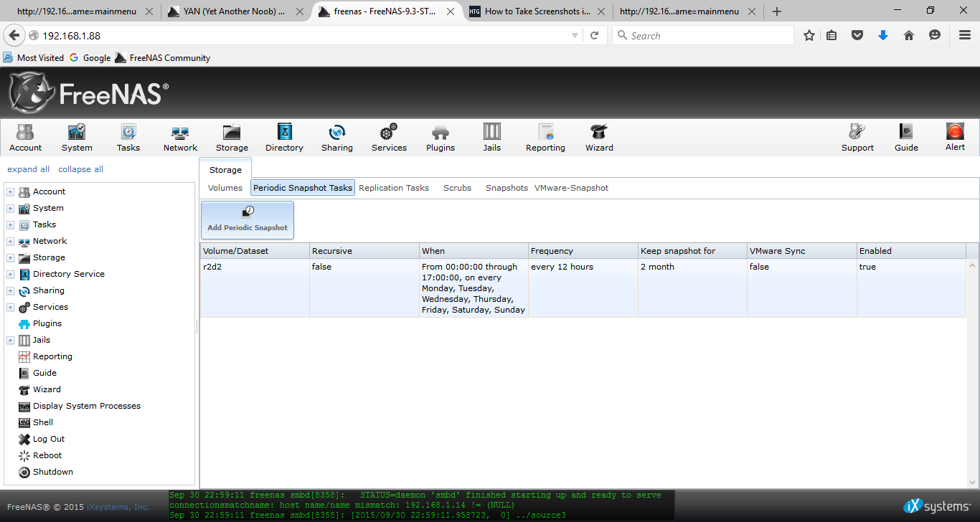Open URL bar history dropdown arrow
Image resolution: width=980 pixels, height=522 pixels.
575,36
